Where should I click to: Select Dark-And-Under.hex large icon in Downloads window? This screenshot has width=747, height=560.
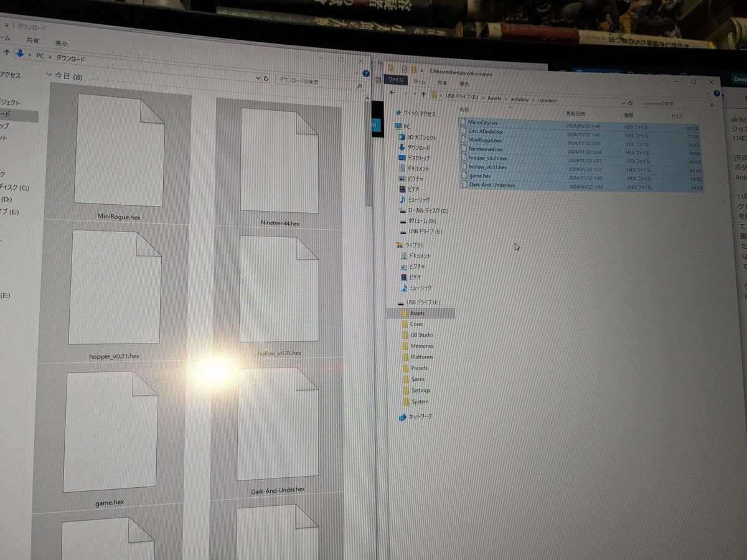coord(278,424)
